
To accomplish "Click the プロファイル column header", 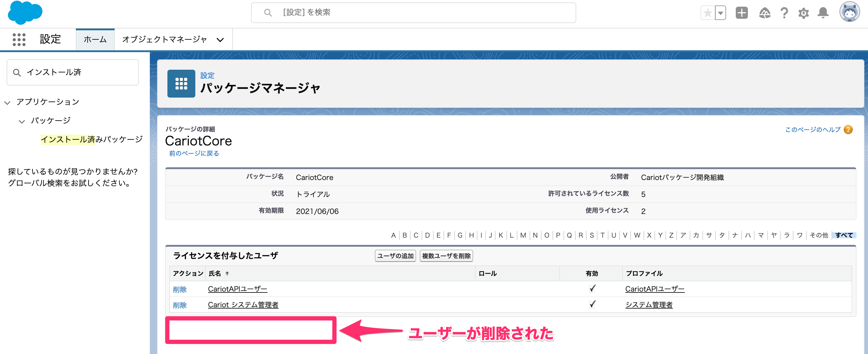I will 644,273.
